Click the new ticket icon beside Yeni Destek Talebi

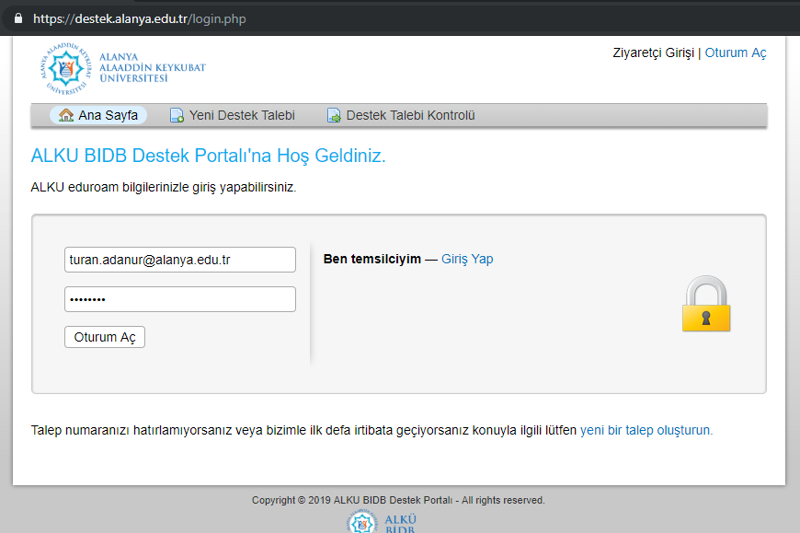tap(177, 116)
